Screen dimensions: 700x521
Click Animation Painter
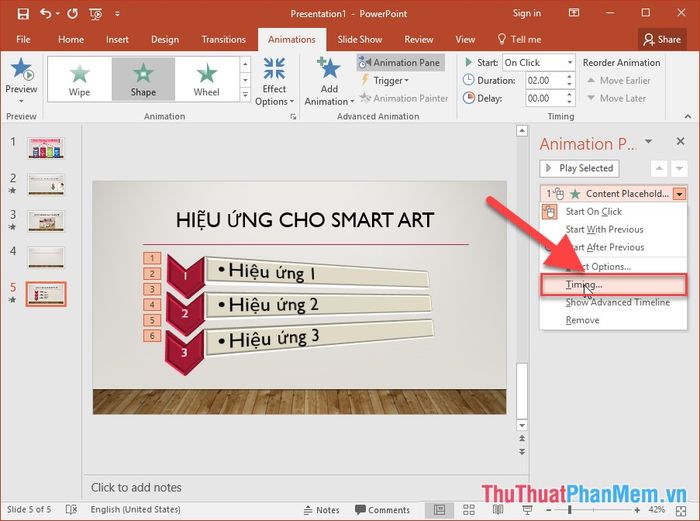[404, 98]
